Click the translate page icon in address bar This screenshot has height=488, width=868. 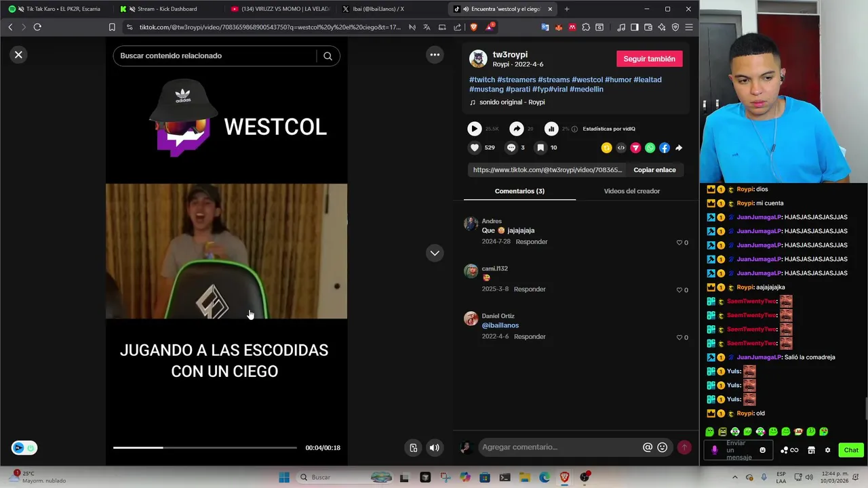click(427, 27)
